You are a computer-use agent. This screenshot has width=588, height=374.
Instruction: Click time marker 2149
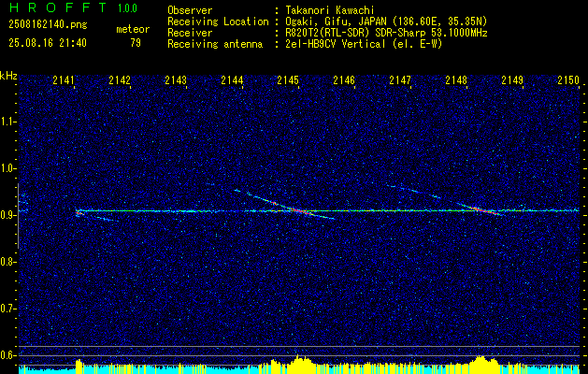pos(512,79)
